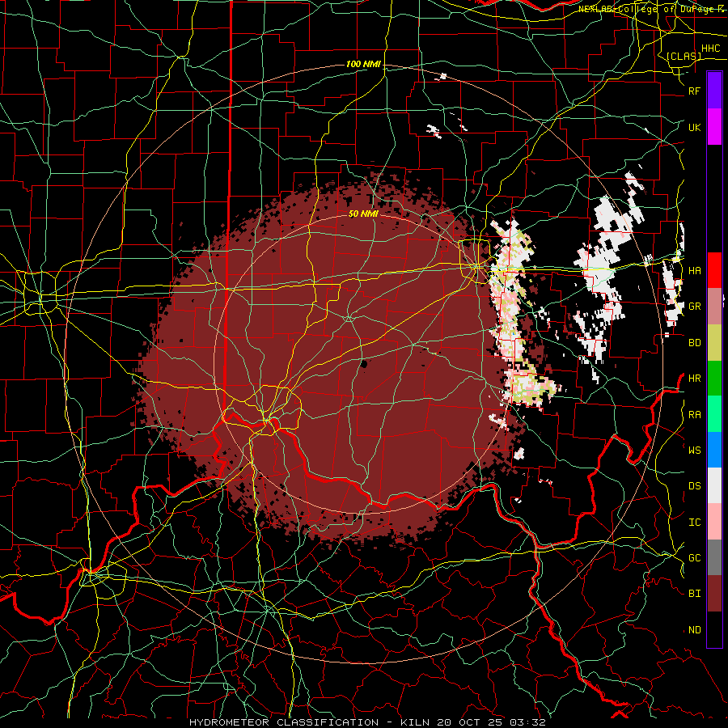Click the ND black legend swatch
This screenshot has height=728, width=728.
[x=714, y=629]
